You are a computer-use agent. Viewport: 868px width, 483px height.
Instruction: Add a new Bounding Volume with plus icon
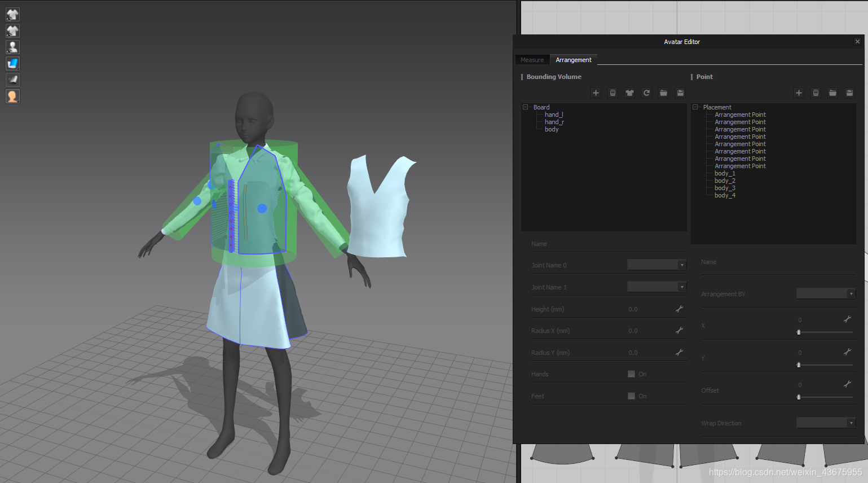pos(596,93)
